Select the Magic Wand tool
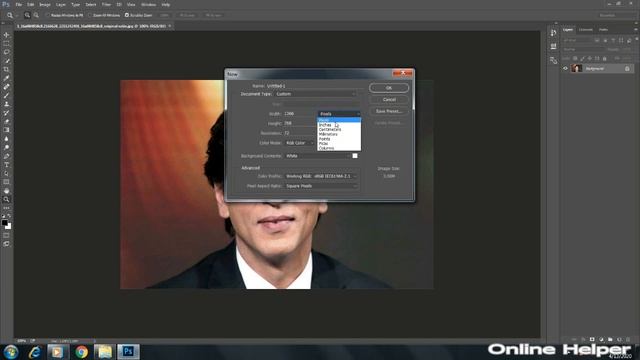The width and height of the screenshot is (640, 360). pyautogui.click(x=6, y=61)
